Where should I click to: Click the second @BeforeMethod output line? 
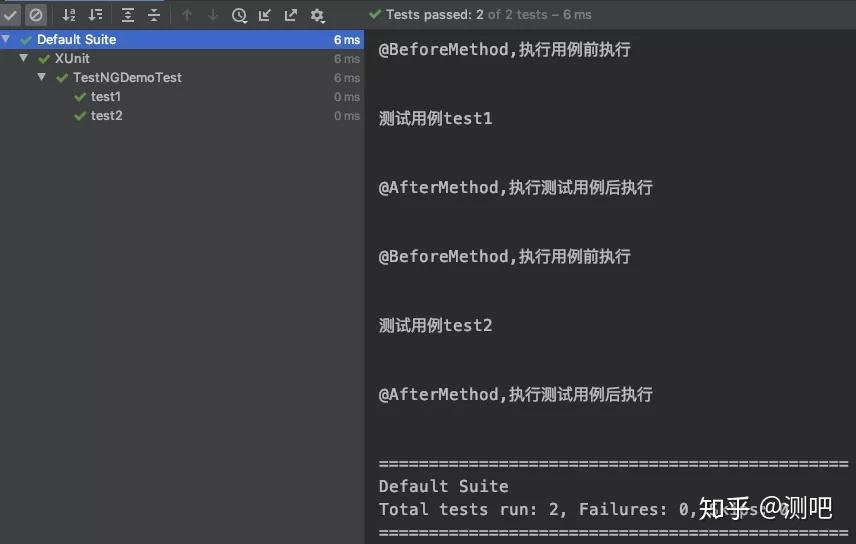click(504, 256)
